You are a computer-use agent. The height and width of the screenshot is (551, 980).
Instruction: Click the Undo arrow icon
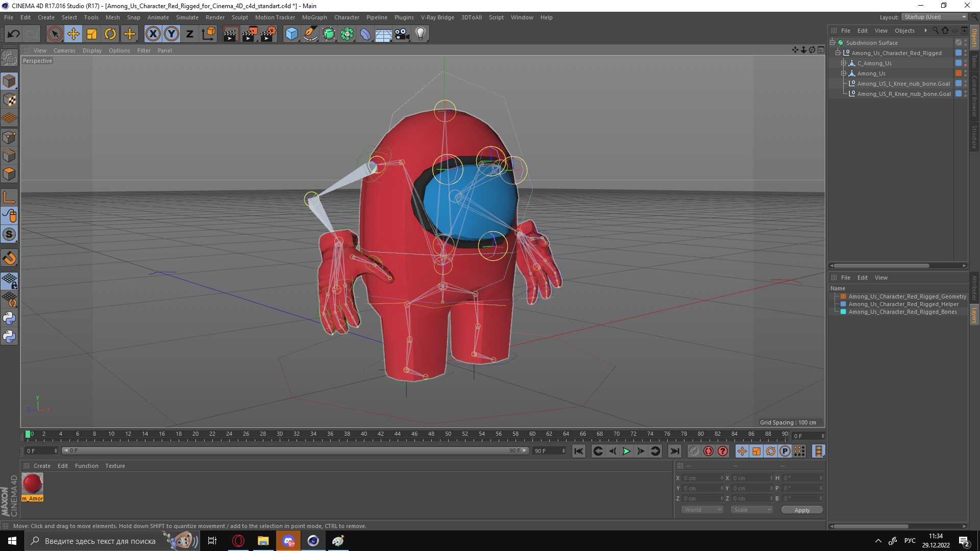[13, 34]
